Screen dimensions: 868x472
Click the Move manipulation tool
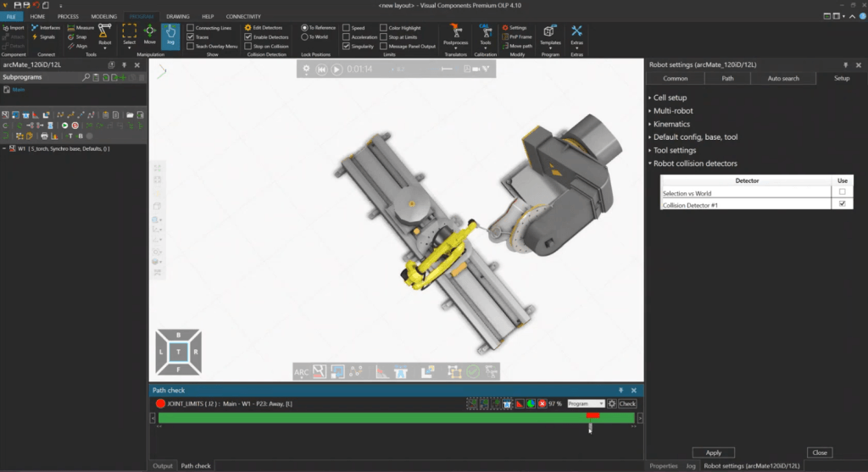[x=149, y=36]
